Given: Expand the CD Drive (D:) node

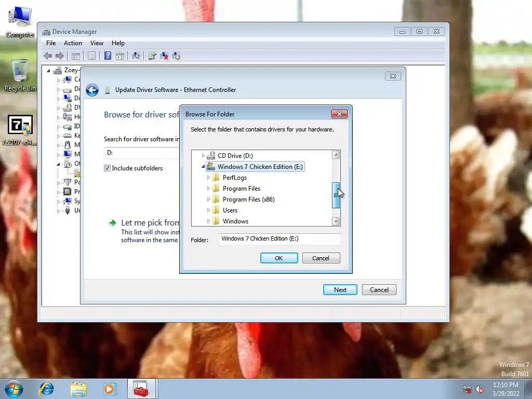Looking at the screenshot, I should 203,156.
